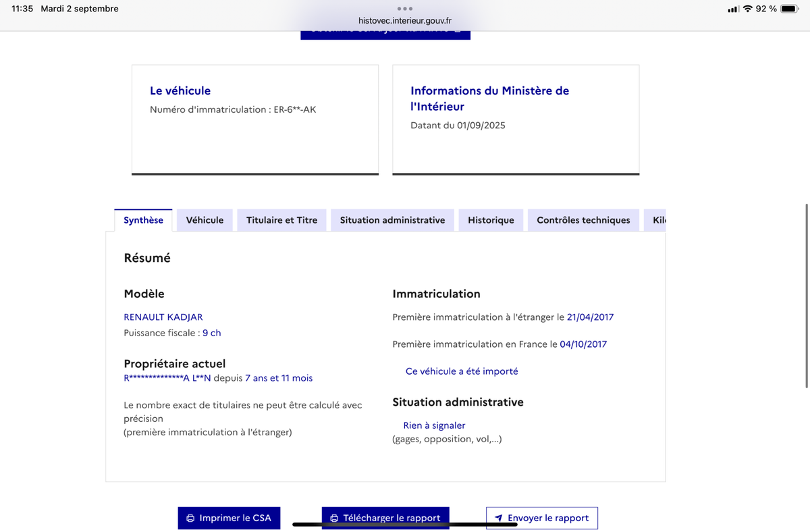Click the RENAULT KADJAR model text
Image resolution: width=810 pixels, height=532 pixels.
click(163, 317)
